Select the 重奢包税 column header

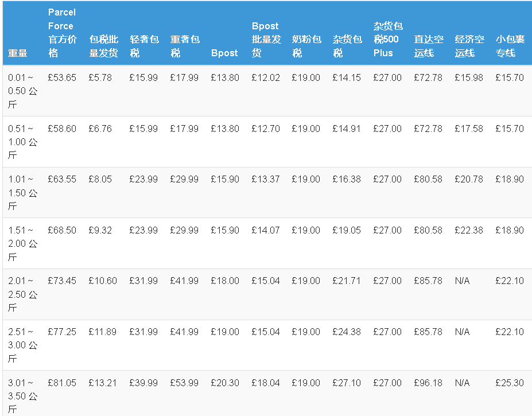(x=185, y=46)
